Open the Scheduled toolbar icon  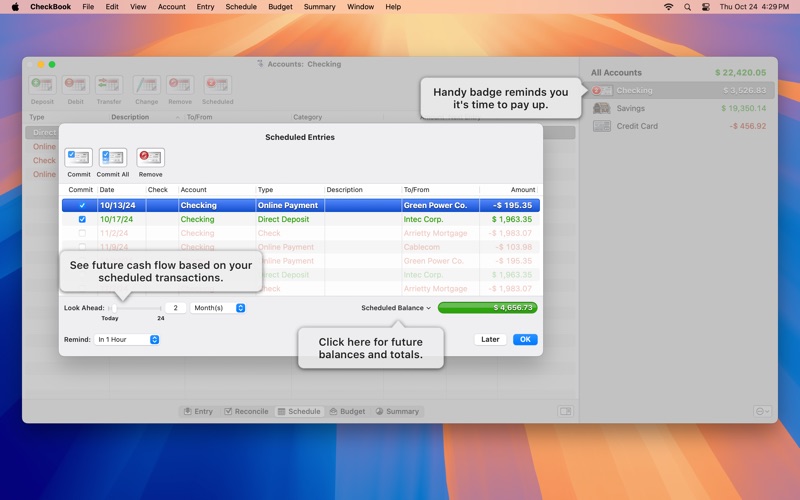coord(217,85)
